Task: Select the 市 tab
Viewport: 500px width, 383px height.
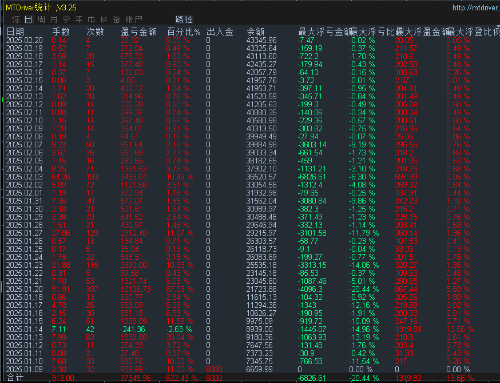Action: tap(91, 19)
